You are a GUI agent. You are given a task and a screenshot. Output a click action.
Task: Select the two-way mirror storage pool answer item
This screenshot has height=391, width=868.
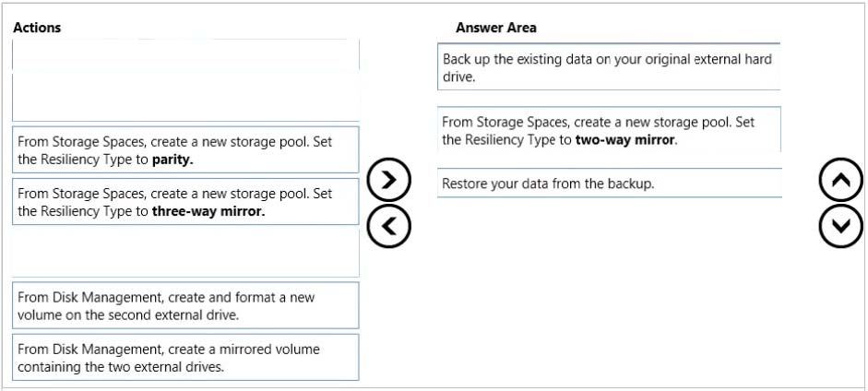(x=609, y=130)
